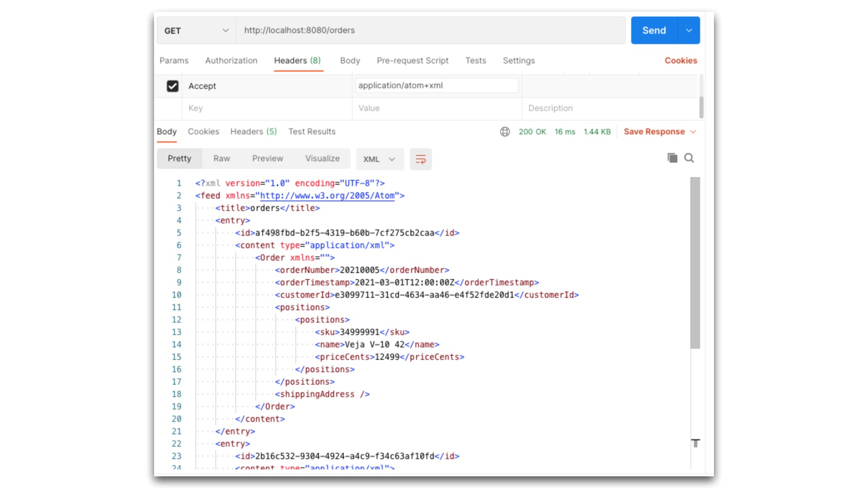Click the empty header Description field
The height and width of the screenshot is (488, 868).
coord(609,108)
